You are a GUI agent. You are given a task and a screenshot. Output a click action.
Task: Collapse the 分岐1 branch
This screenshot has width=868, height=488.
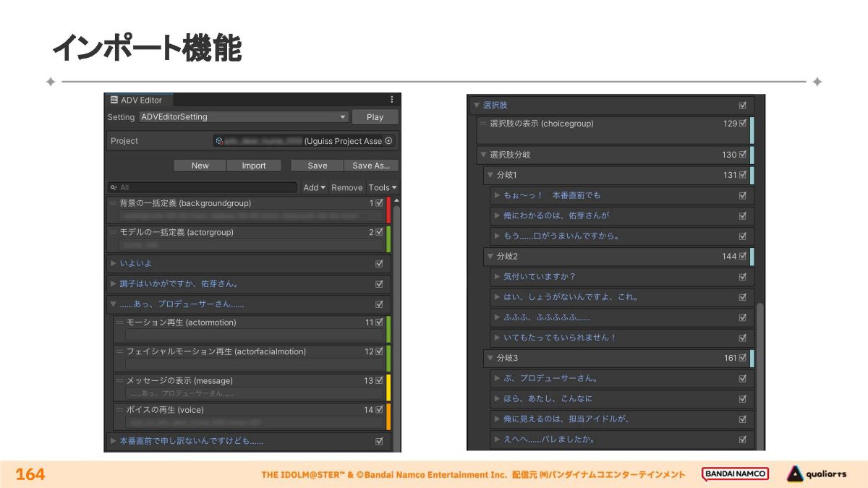click(490, 175)
